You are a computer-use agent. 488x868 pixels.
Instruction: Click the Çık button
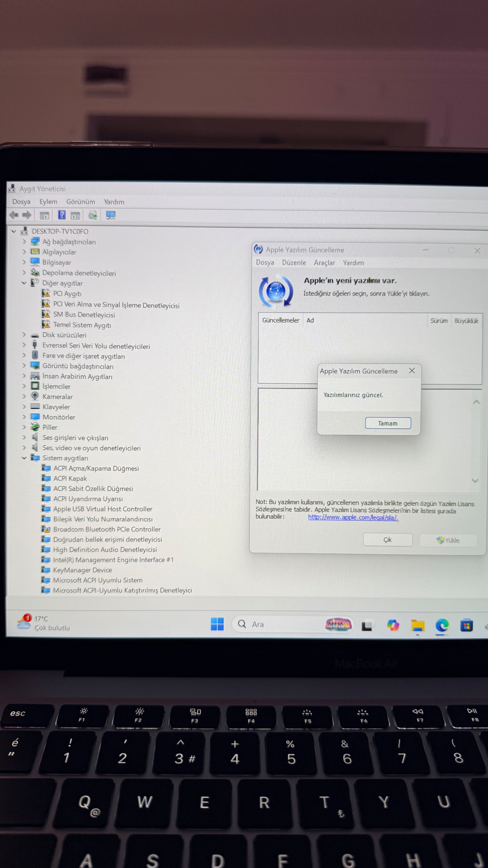(x=388, y=540)
